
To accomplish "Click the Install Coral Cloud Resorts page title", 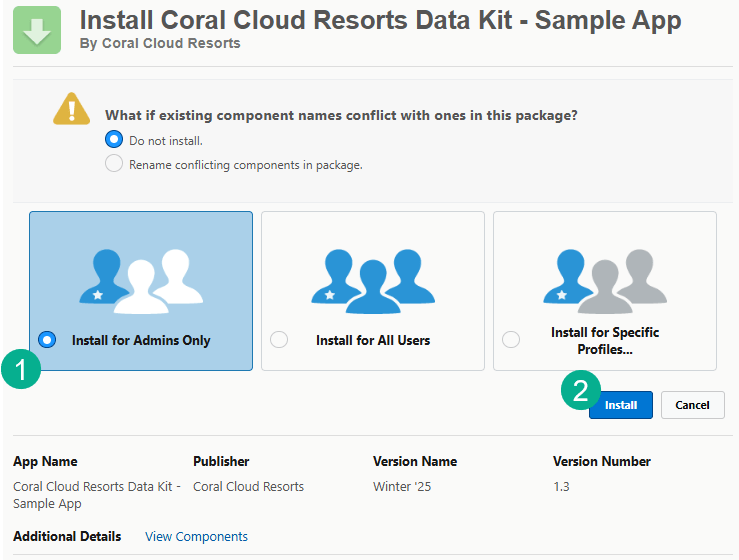I will point(380,20).
